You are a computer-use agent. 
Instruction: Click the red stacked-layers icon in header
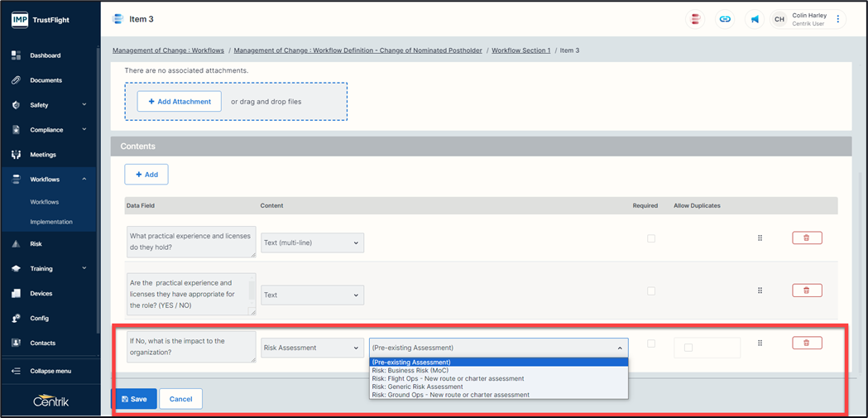[x=696, y=19]
